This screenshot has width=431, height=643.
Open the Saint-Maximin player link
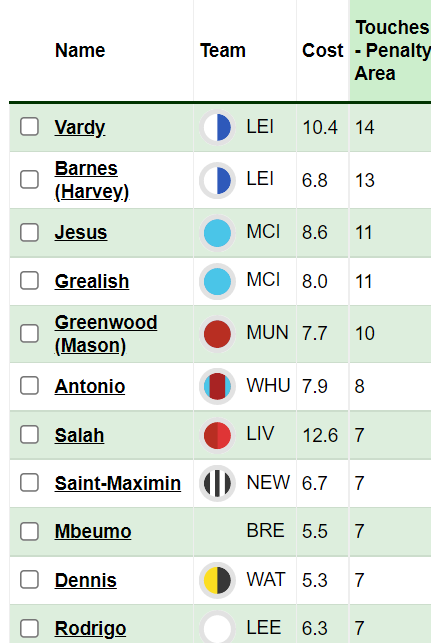[118, 483]
